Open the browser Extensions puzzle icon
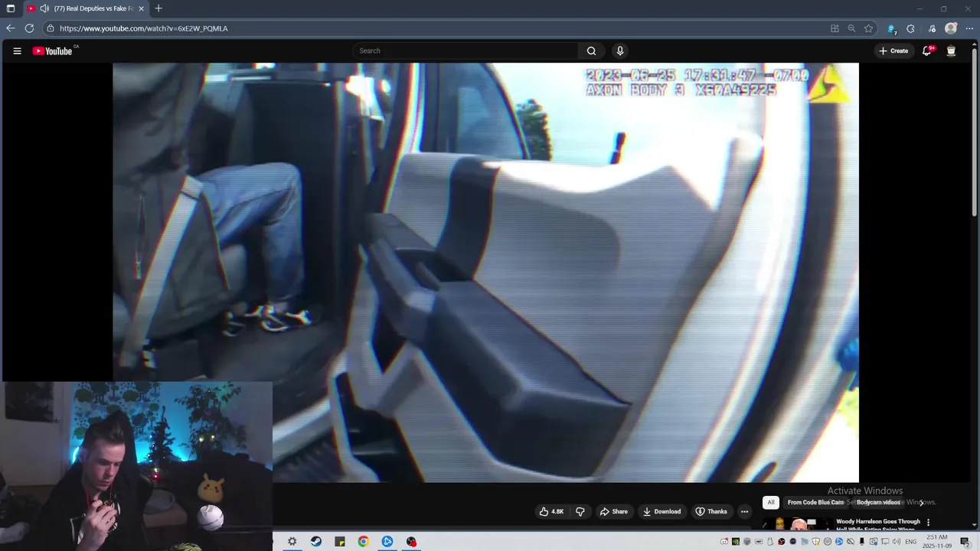 click(910, 28)
